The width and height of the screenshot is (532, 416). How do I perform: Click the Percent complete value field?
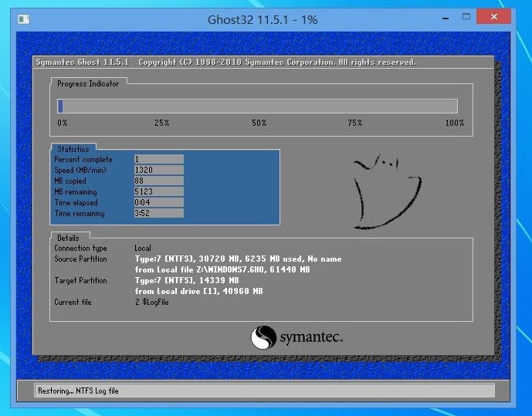point(159,159)
